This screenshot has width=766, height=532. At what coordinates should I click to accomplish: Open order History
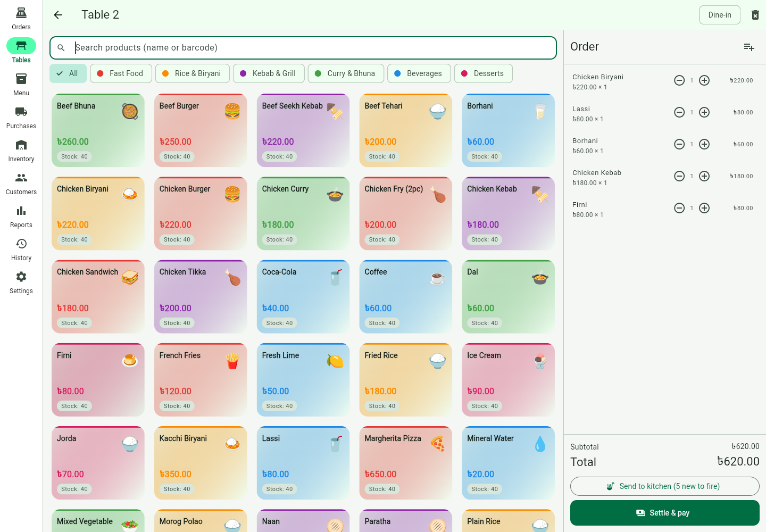21,250
